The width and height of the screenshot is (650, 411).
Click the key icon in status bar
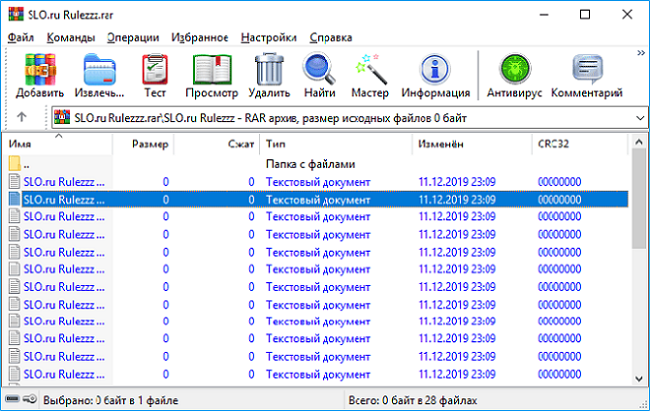coord(30,399)
